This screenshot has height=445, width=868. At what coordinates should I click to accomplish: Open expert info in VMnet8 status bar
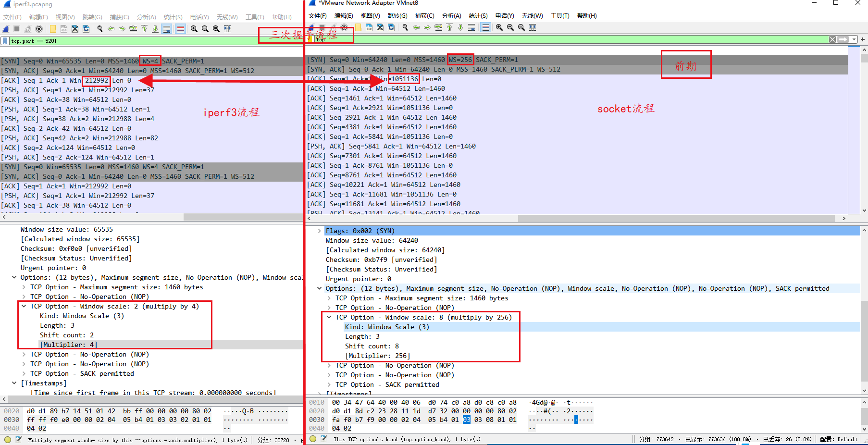[x=313, y=439]
